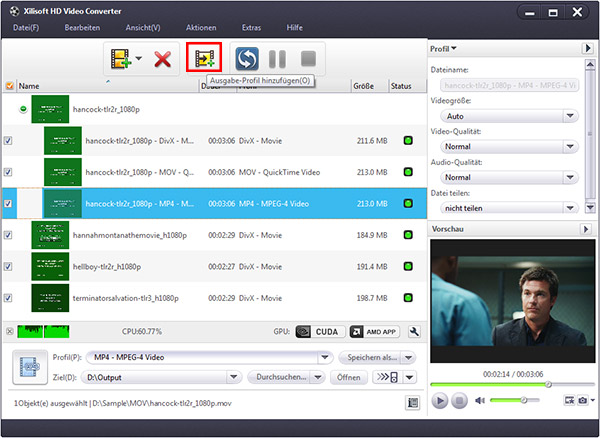600x438 pixels.
Task: Expand the Profil panel header menu
Action: coord(443,49)
